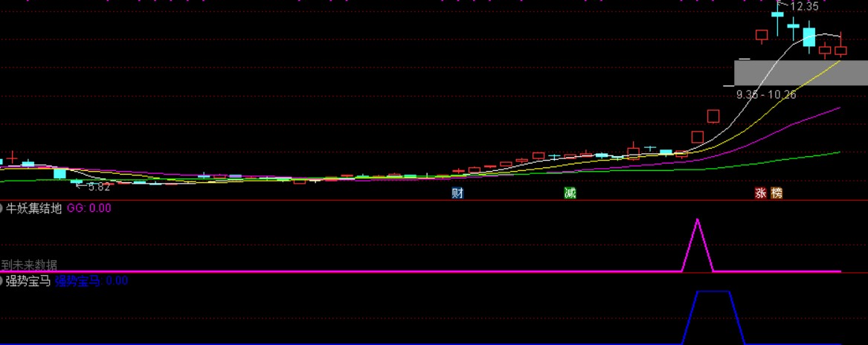This screenshot has width=868, height=345.
Task: Click the 到未来数据 warning text
Action: click(x=29, y=265)
